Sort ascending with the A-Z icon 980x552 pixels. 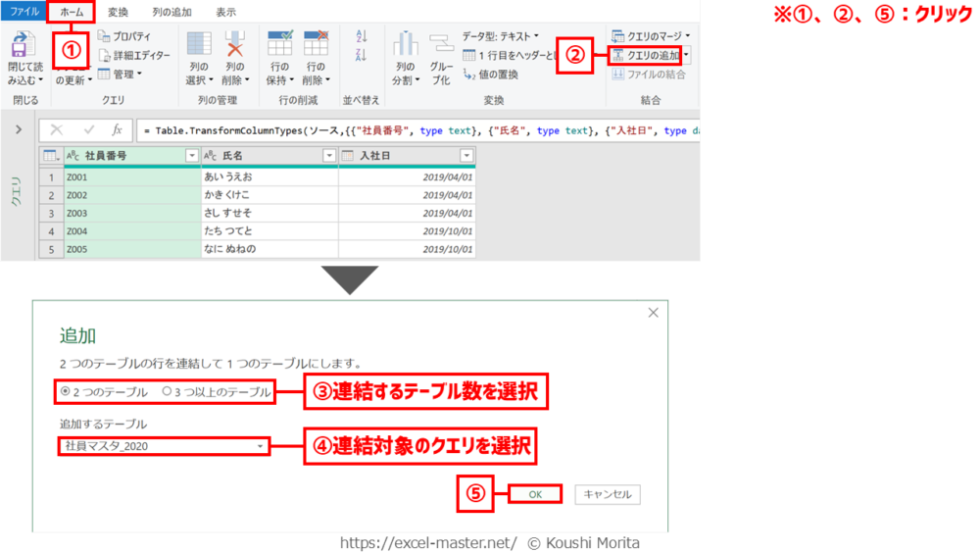pos(362,36)
